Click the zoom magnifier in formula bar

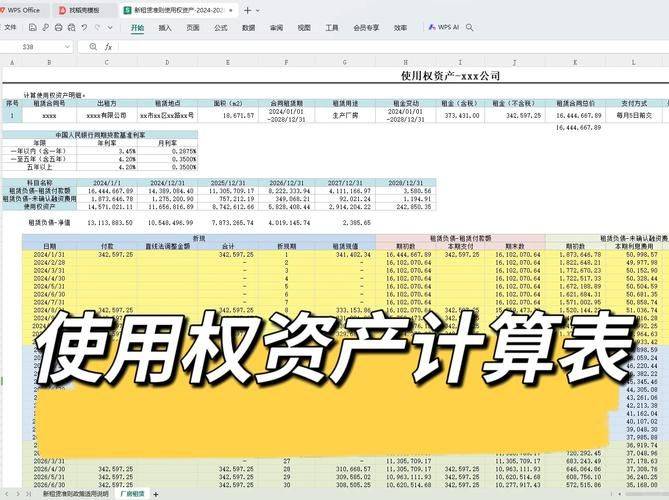93,47
